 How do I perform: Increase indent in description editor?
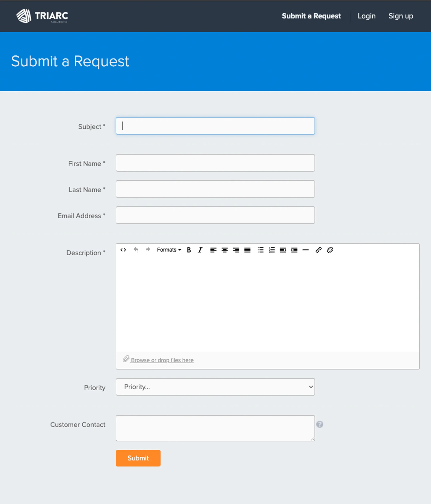tap(294, 250)
